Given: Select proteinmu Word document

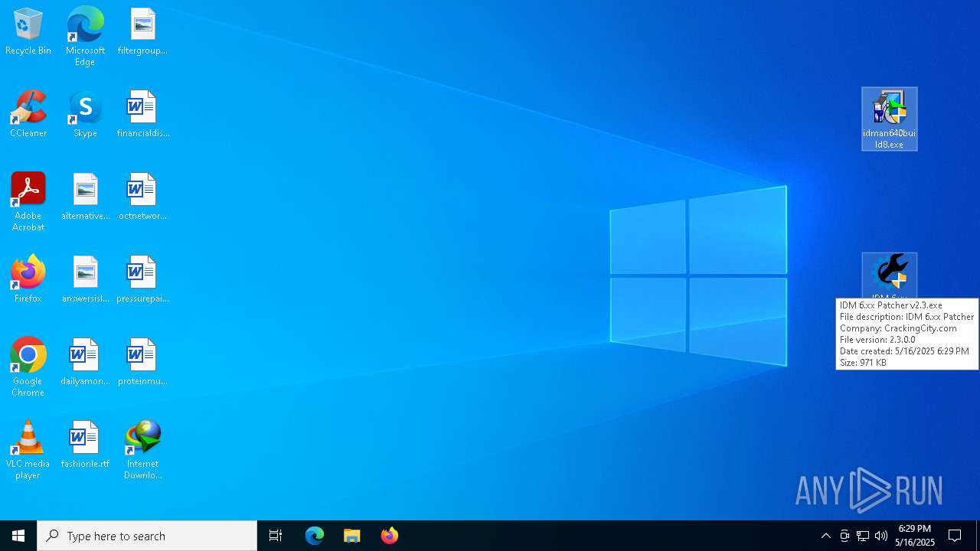Looking at the screenshot, I should click(x=142, y=362).
